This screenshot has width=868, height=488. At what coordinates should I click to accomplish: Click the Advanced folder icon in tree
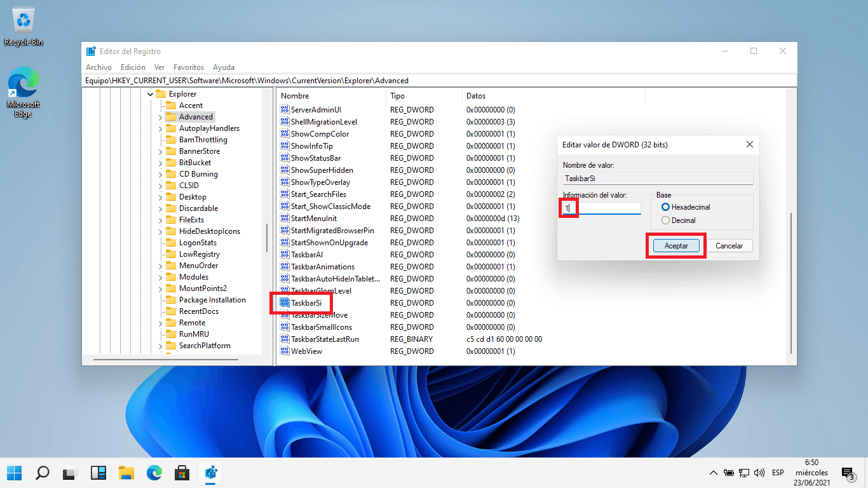point(170,117)
